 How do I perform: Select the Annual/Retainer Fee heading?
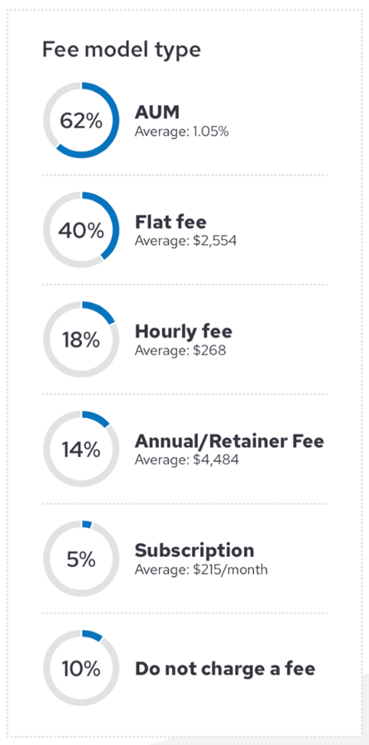click(229, 441)
